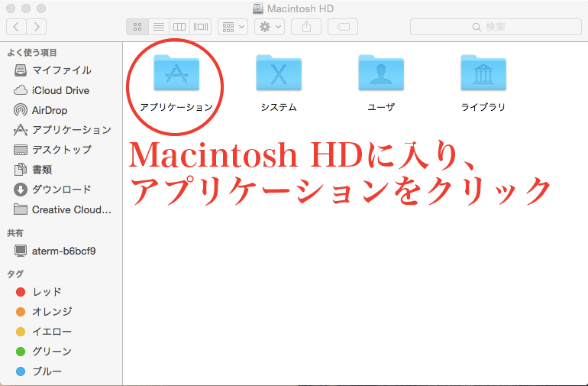Click the ブルー tag

pyautogui.click(x=61, y=371)
